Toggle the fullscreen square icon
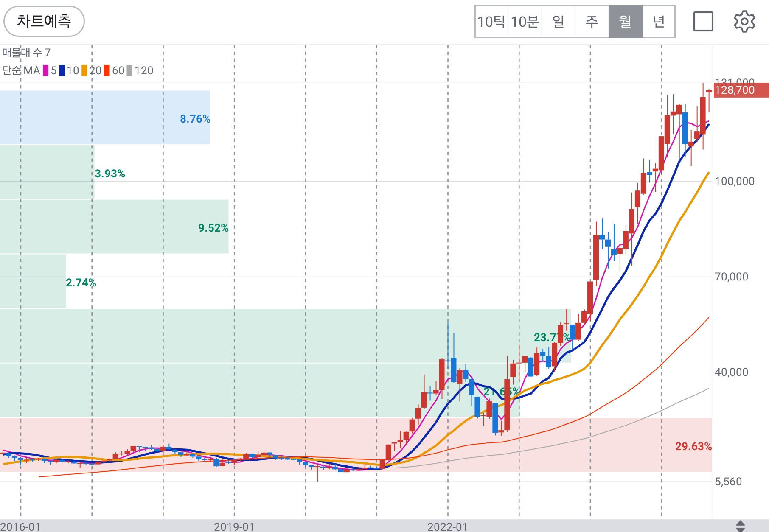 pos(703,22)
